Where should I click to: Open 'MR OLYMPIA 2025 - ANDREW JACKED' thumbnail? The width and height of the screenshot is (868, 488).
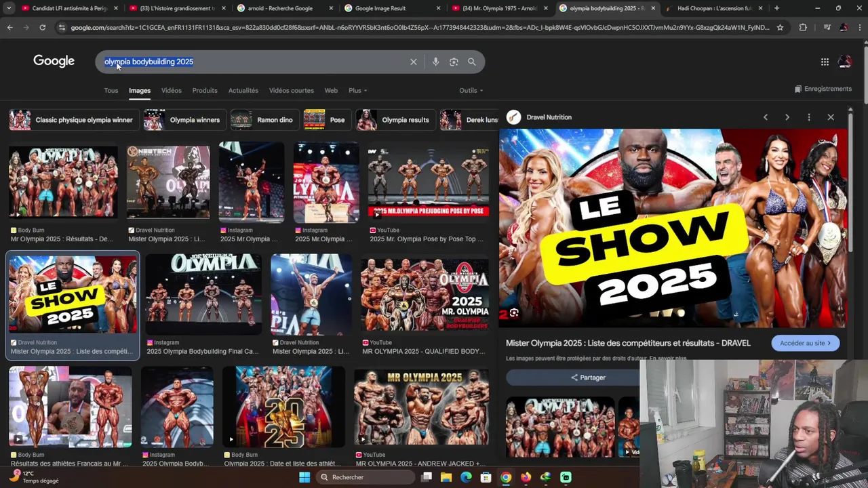pyautogui.click(x=421, y=406)
